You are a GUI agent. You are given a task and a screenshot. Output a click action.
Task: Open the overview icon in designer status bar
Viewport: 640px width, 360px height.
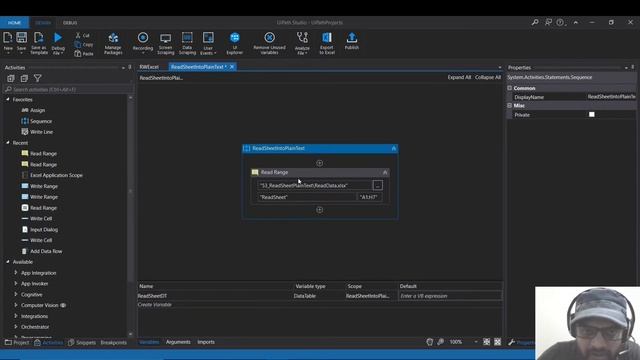coord(498,342)
